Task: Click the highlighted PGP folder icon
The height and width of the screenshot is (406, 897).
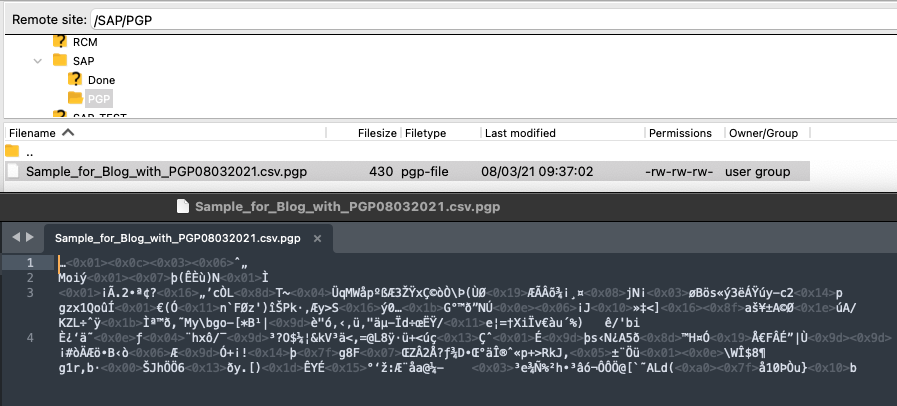Action: (x=75, y=98)
